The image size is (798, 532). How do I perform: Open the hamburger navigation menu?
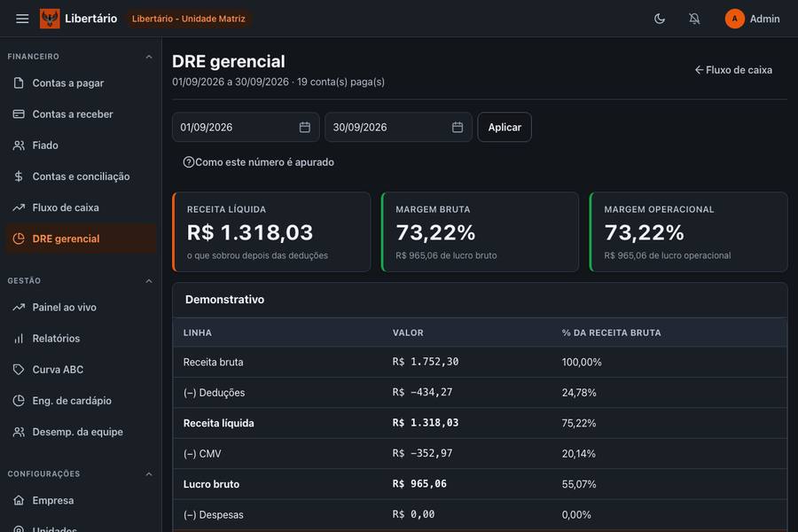pyautogui.click(x=22, y=19)
